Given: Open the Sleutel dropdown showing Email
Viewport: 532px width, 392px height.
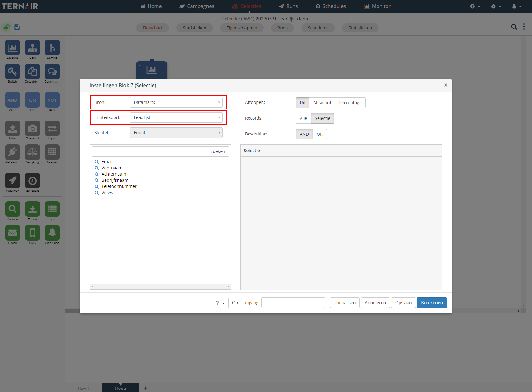Looking at the screenshot, I should [176, 133].
